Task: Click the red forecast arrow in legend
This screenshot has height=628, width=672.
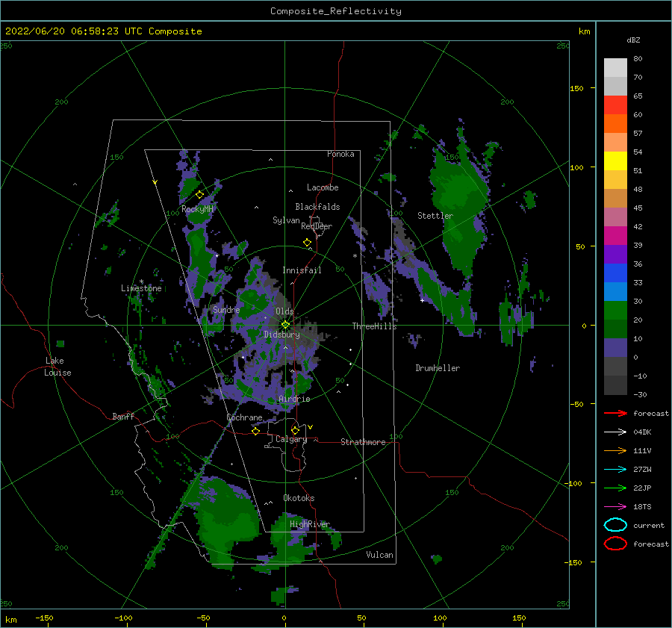Action: (x=615, y=413)
